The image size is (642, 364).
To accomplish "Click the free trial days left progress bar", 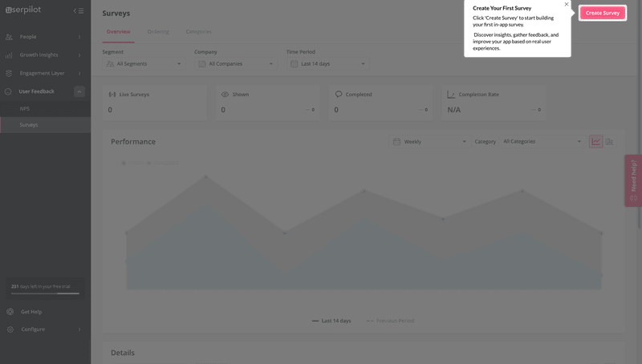I will click(45, 293).
